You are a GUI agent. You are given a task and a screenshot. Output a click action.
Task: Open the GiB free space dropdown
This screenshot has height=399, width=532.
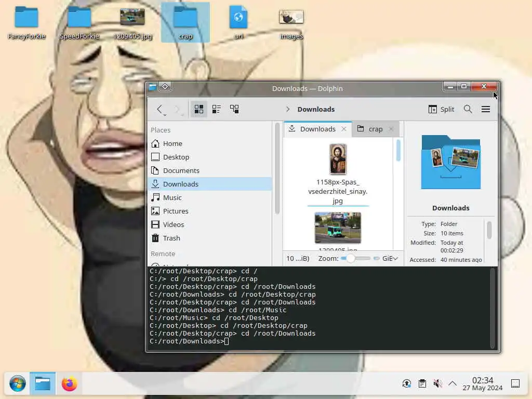click(x=390, y=259)
